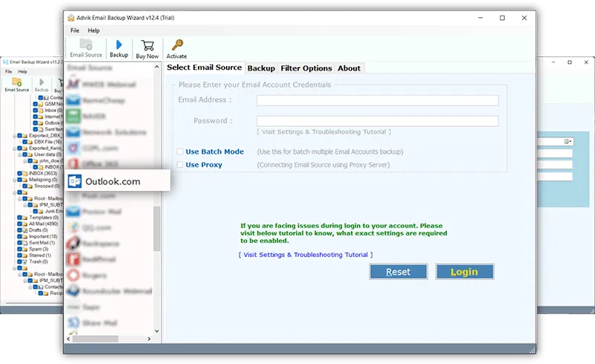Uncheck the Important (18) folder checkbox
This screenshot has height=364, width=595.
tap(19, 236)
